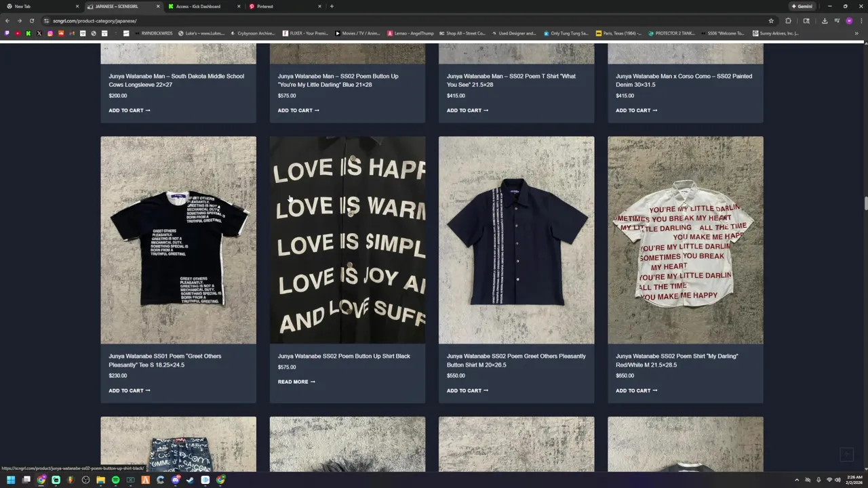Bookmark this page with star icon

pyautogui.click(x=771, y=21)
